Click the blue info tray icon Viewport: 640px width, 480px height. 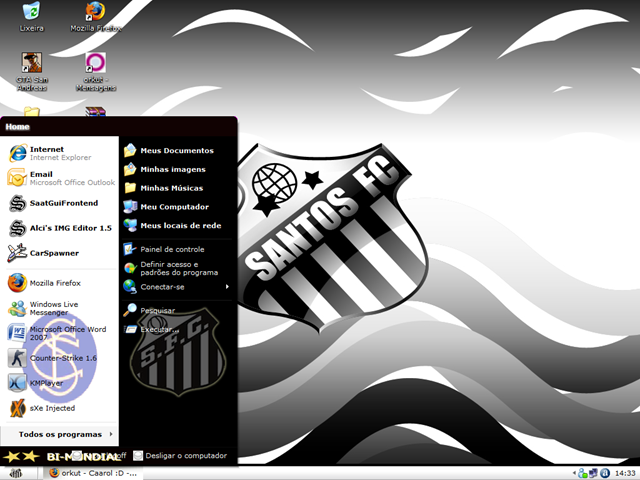point(604,473)
